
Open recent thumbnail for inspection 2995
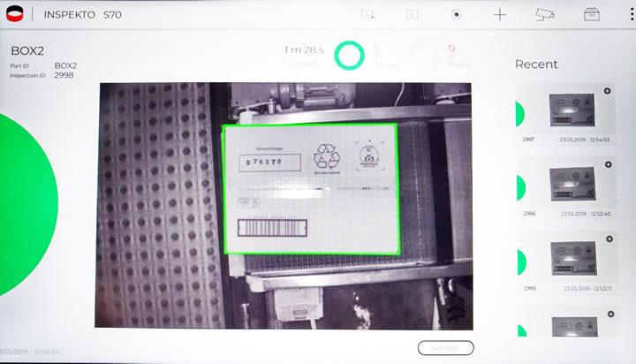tap(573, 259)
